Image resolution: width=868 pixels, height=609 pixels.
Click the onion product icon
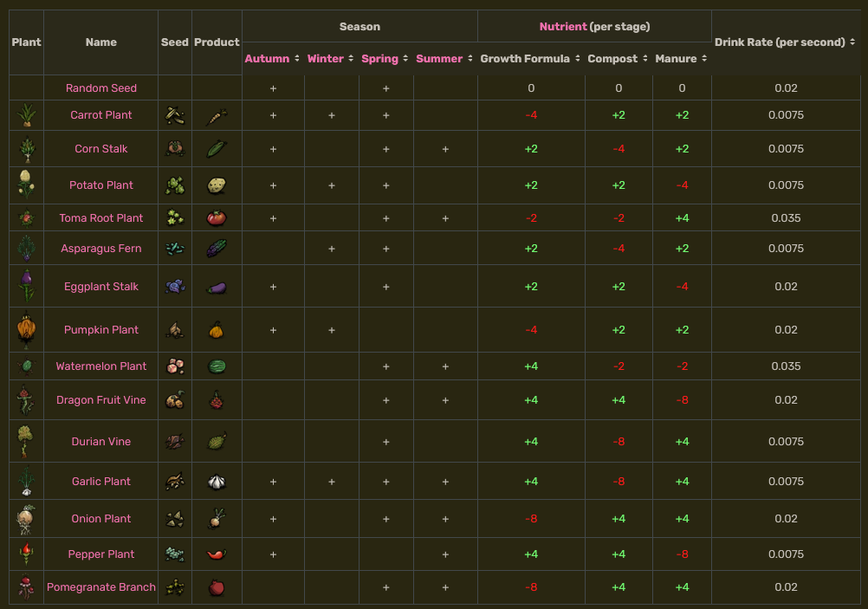(x=217, y=519)
